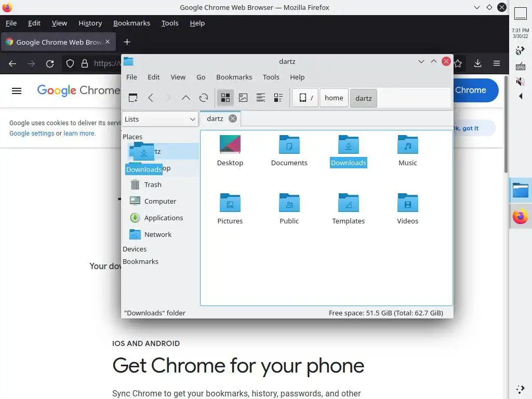The width and height of the screenshot is (532, 399).
Task: Bookmark page with star icon
Action: click(458, 63)
